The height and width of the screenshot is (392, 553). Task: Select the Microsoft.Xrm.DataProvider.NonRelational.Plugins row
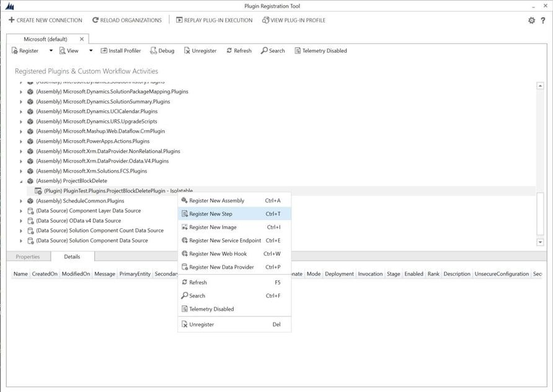click(x=108, y=151)
